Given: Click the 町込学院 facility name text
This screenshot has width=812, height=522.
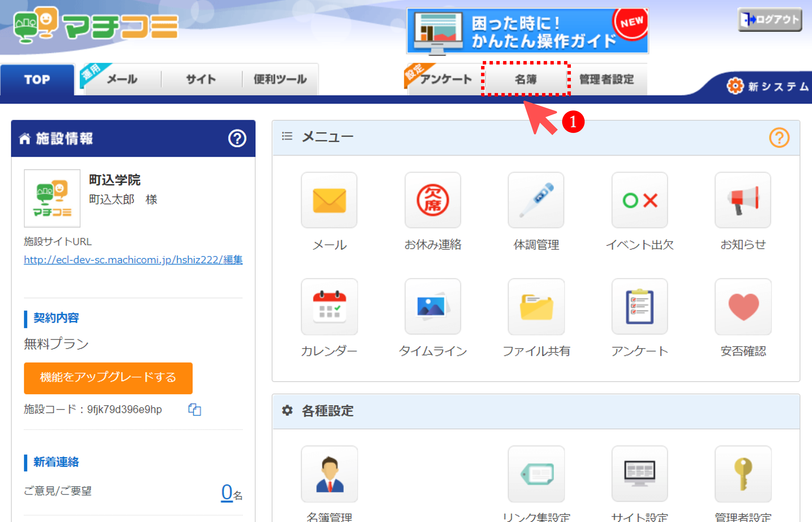Looking at the screenshot, I should click(115, 180).
